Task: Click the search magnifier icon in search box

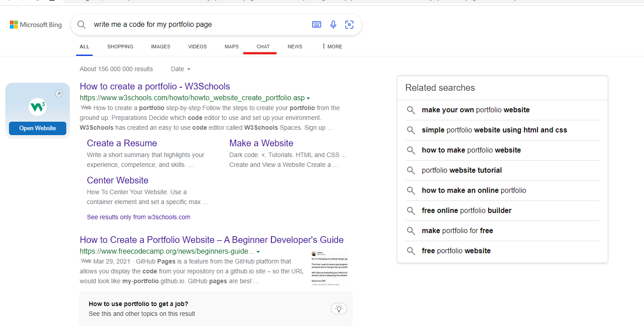Action: tap(82, 25)
